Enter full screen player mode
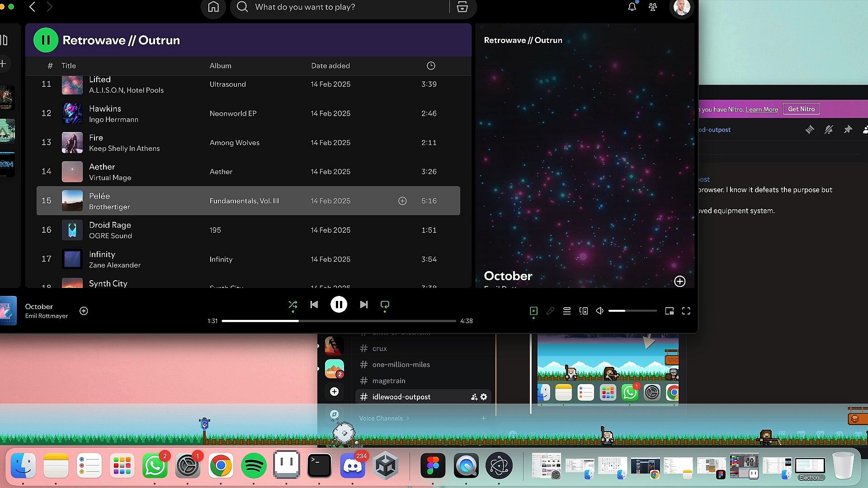The height and width of the screenshot is (488, 868). coord(686,311)
